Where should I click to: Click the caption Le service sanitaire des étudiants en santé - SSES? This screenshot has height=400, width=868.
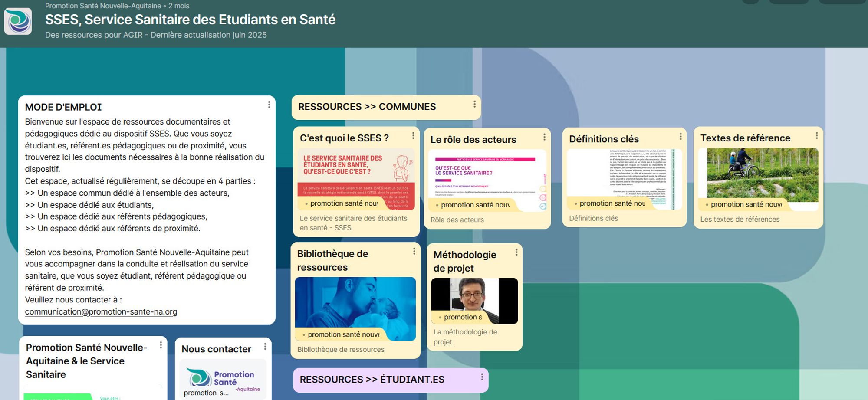point(353,223)
